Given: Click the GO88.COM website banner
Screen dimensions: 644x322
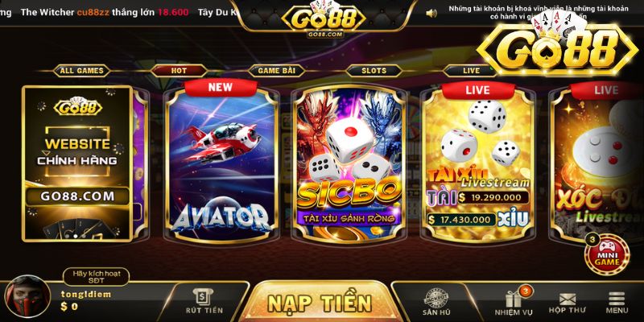Looking at the screenshot, I should (x=77, y=163).
